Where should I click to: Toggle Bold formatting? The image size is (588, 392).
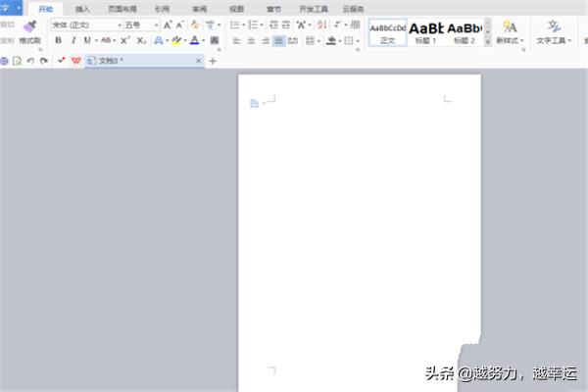point(58,41)
